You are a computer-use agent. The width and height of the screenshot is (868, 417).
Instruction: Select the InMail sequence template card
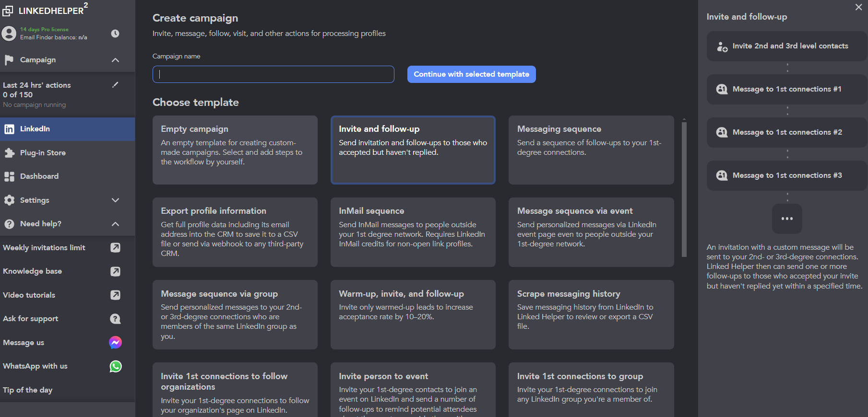click(413, 232)
